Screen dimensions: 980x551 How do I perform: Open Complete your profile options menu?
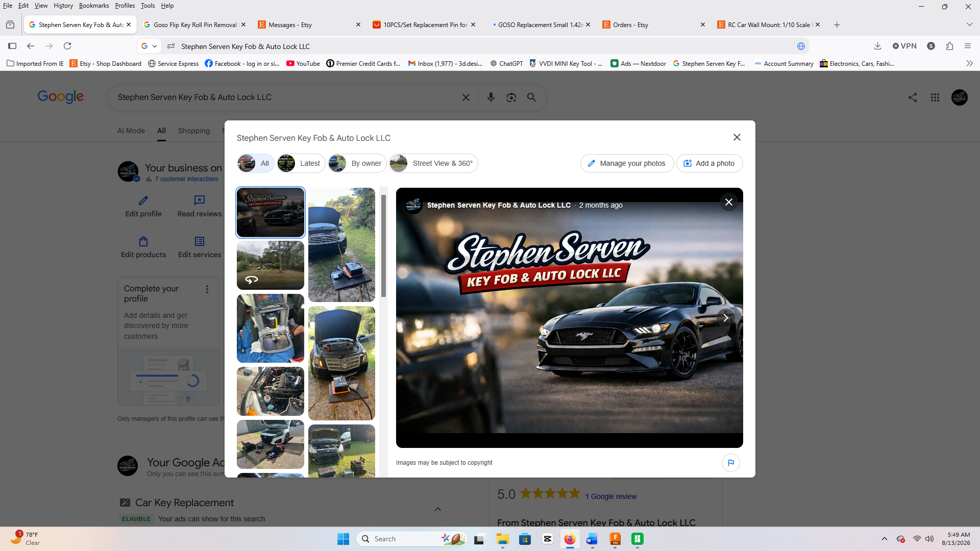(207, 289)
